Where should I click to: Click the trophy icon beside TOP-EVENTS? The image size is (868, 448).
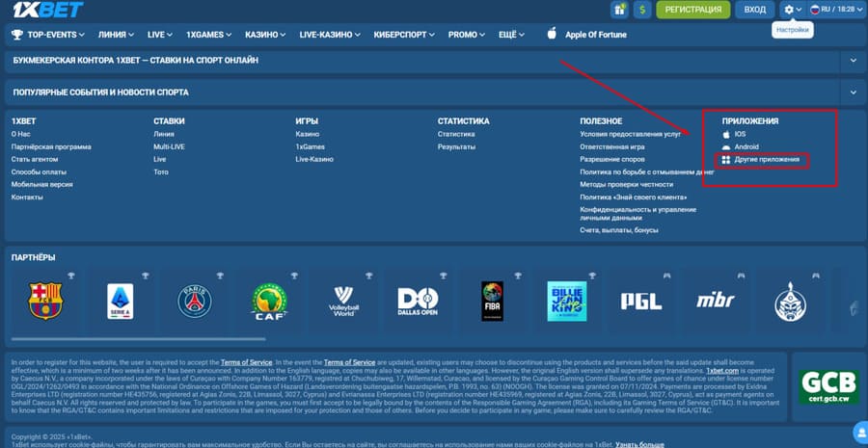[x=17, y=35]
